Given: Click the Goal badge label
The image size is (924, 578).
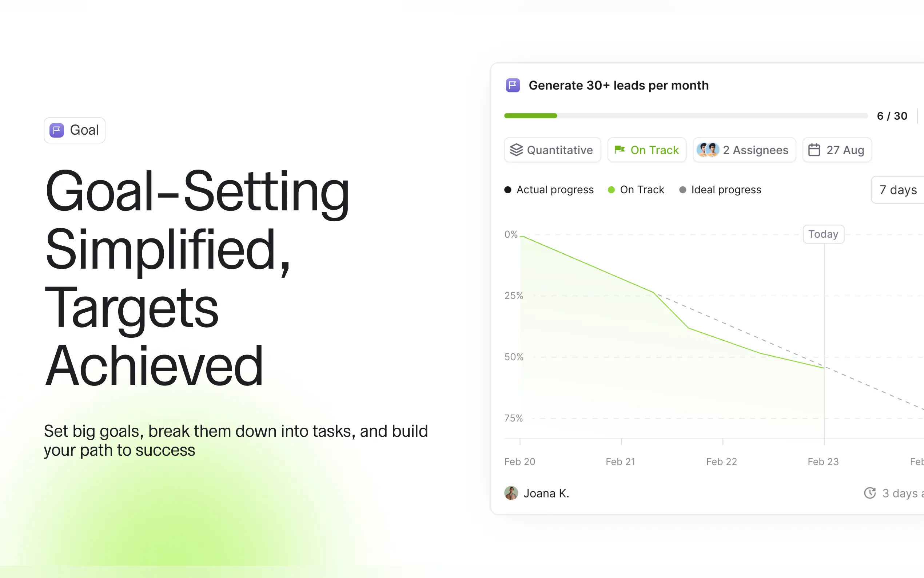Looking at the screenshot, I should tap(84, 130).
